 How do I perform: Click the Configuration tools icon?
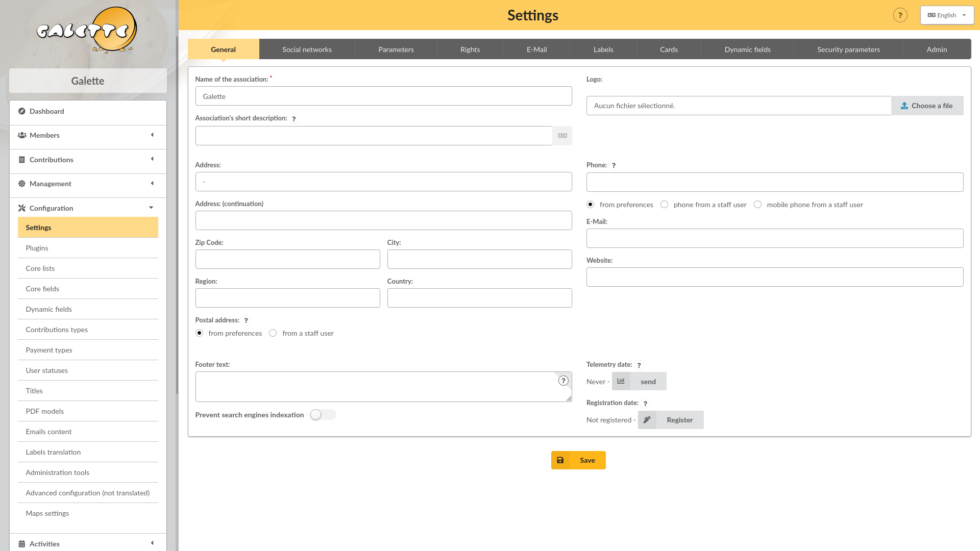[22, 208]
